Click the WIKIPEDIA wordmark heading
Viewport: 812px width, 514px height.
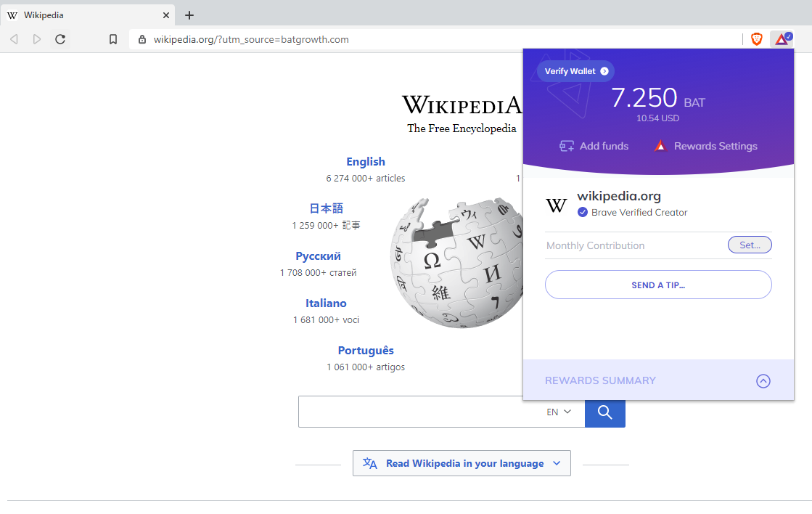pyautogui.click(x=462, y=105)
